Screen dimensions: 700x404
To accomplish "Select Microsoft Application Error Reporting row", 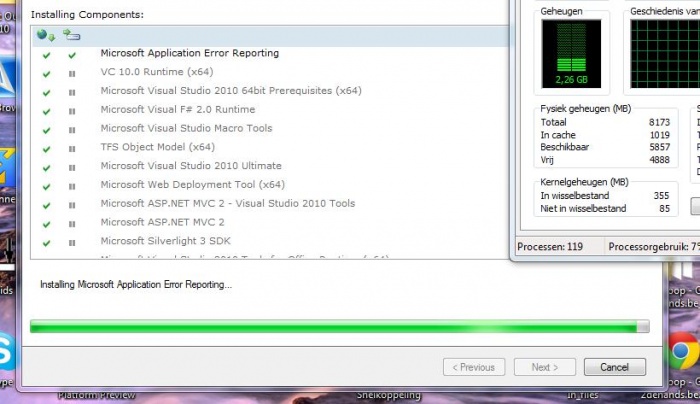I will click(x=271, y=53).
